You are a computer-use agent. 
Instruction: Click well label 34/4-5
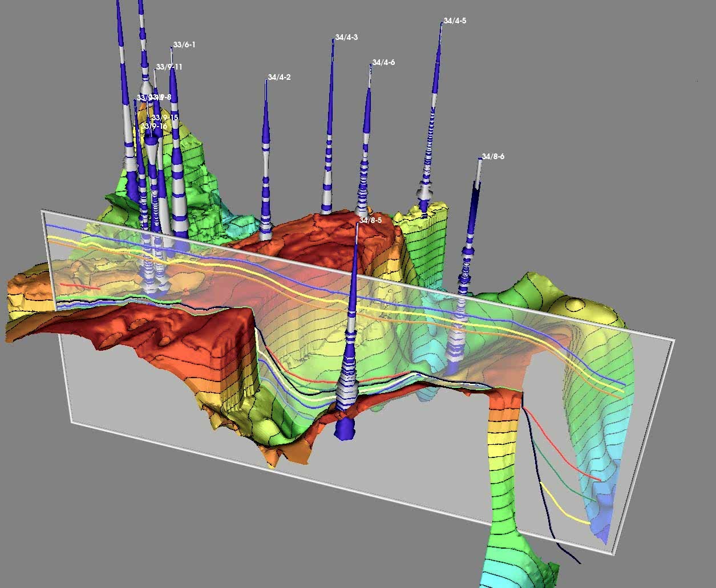[455, 21]
